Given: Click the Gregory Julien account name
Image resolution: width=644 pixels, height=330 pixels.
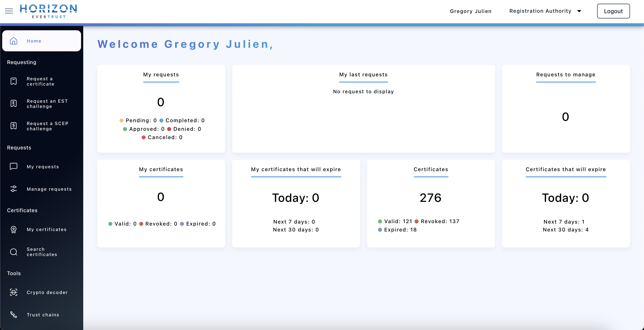Looking at the screenshot, I should click(471, 11).
